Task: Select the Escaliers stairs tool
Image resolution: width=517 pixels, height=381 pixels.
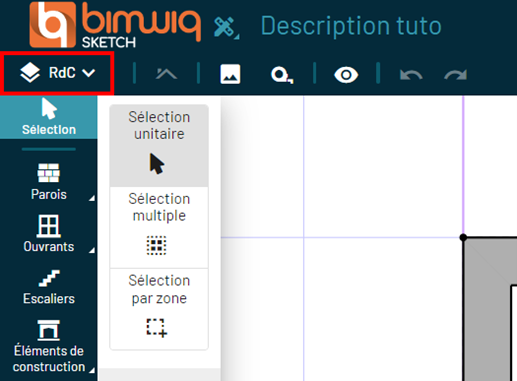Action: coord(49,287)
